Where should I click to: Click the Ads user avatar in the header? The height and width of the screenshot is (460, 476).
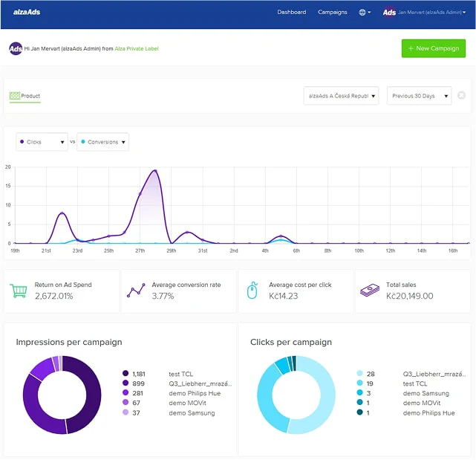pyautogui.click(x=389, y=13)
